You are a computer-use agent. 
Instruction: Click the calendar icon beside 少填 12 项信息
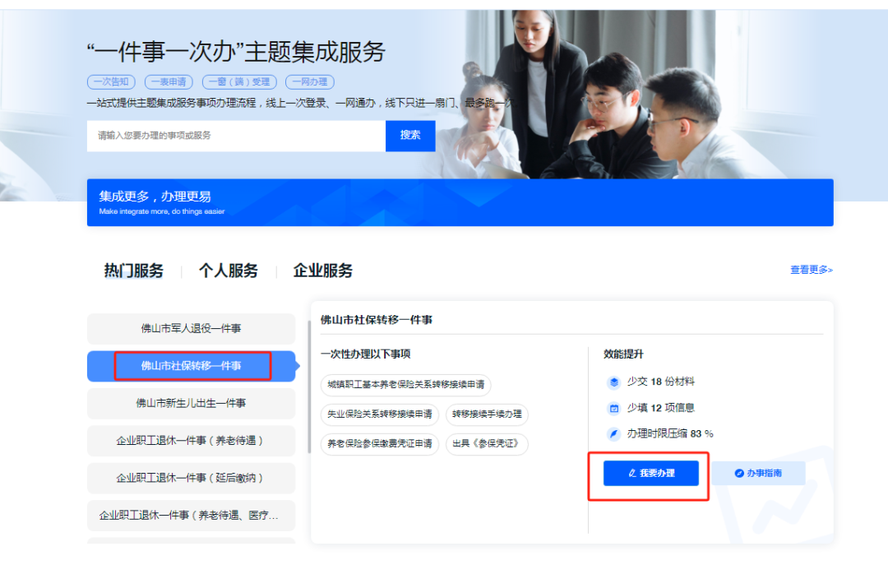coord(614,407)
